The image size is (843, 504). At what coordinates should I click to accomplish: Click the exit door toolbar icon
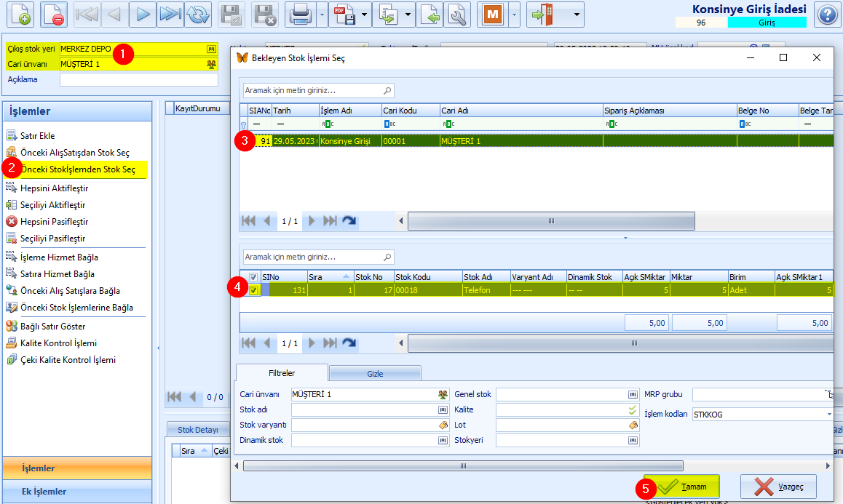click(x=543, y=15)
